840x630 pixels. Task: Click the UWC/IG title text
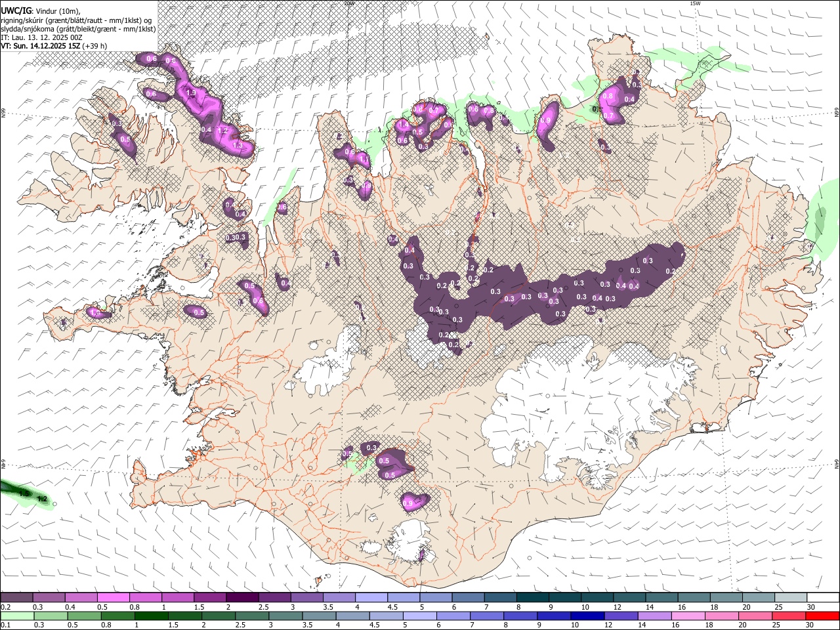[16, 10]
